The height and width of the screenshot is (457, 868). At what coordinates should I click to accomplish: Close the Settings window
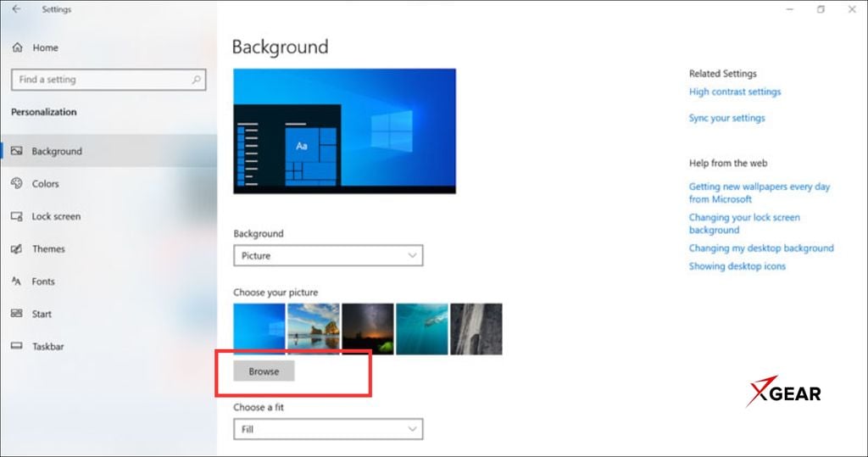click(x=852, y=9)
